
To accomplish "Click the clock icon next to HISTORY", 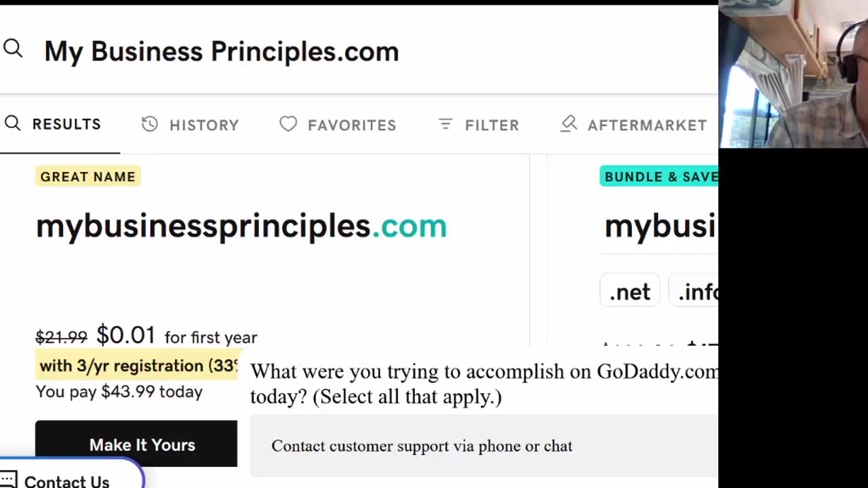I will (x=150, y=124).
